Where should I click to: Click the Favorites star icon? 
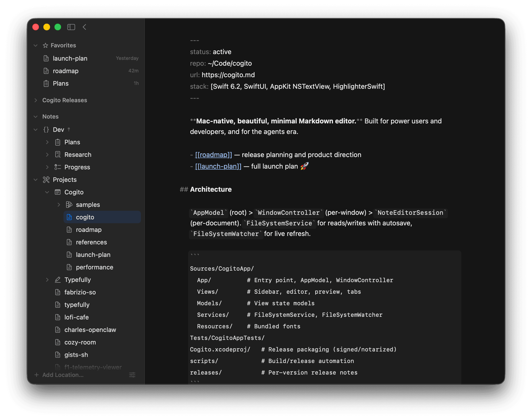point(45,45)
